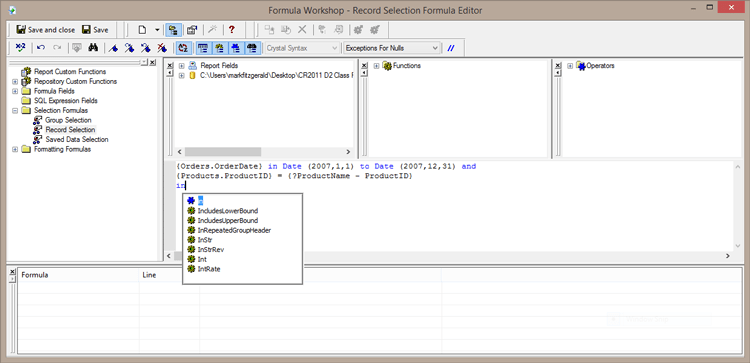
Task: Choose IncludesUpperBound from autocomplete list
Action: (228, 220)
